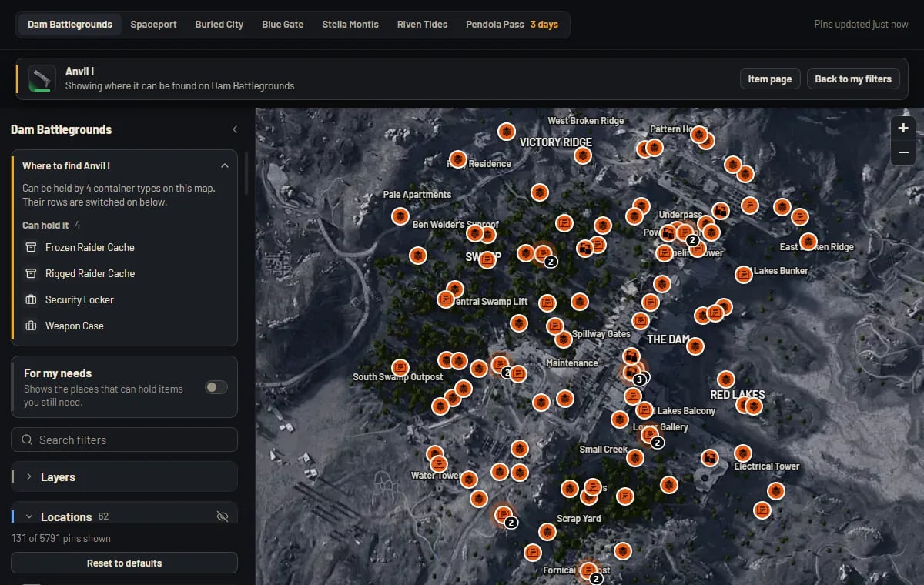Collapse the Dam Battlegrounds sidebar
The width and height of the screenshot is (924, 585).
click(x=235, y=129)
